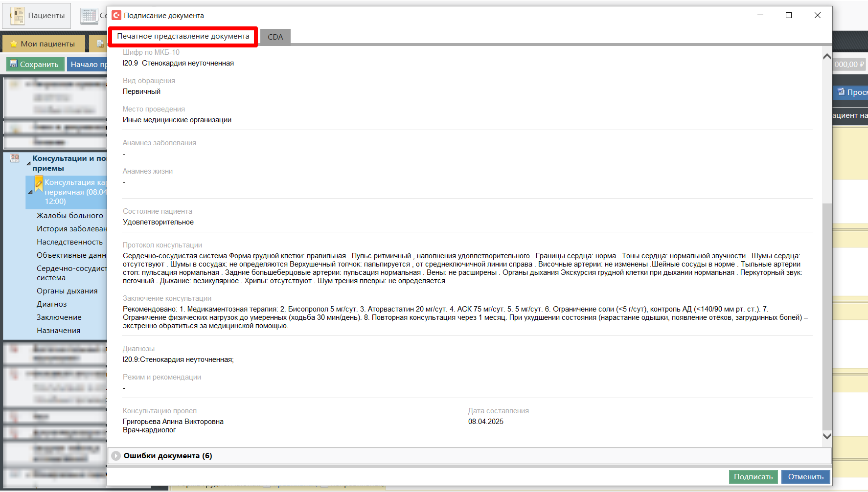Open Жалобы больного in the tree
Image resolution: width=868 pixels, height=492 pixels.
[69, 216]
